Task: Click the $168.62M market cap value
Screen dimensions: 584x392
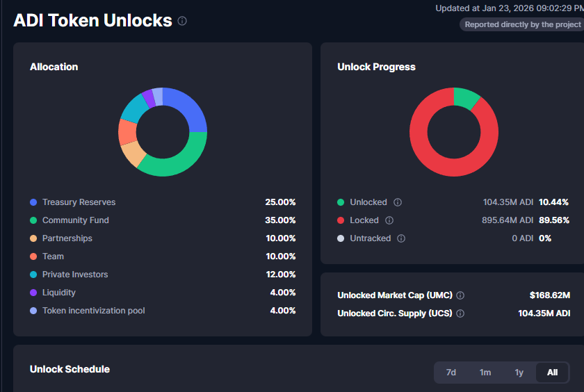Action: tap(550, 295)
